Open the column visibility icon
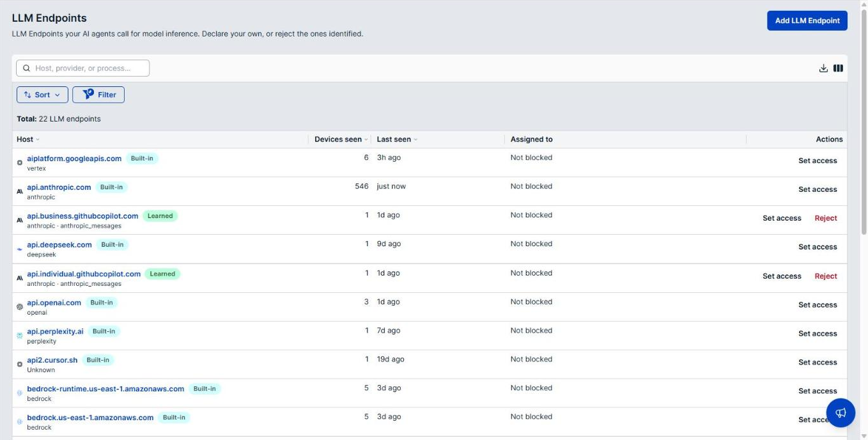Viewport: 868px width, 440px height. 838,68
